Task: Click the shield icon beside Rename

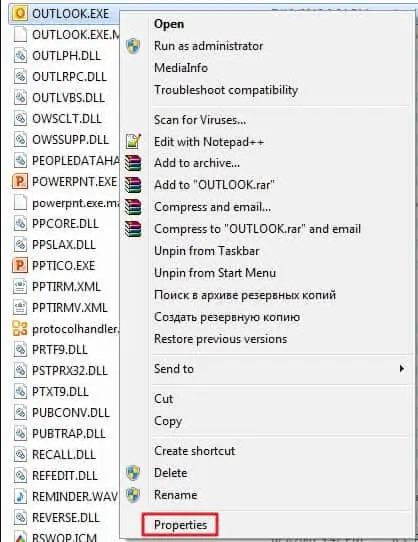Action: [133, 495]
